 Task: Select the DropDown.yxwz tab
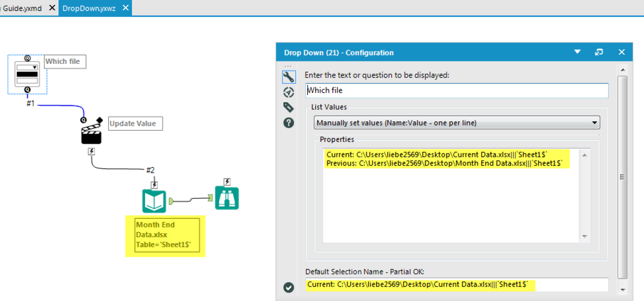pyautogui.click(x=90, y=8)
